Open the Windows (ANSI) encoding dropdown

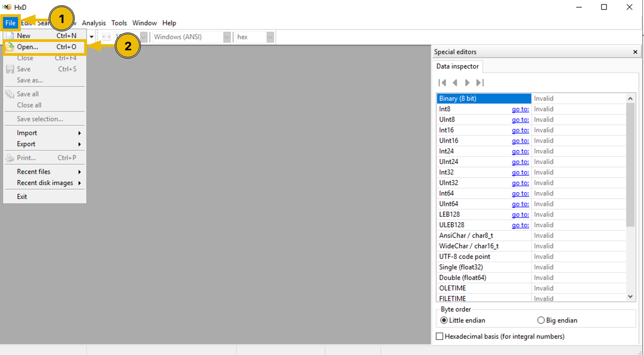click(227, 37)
